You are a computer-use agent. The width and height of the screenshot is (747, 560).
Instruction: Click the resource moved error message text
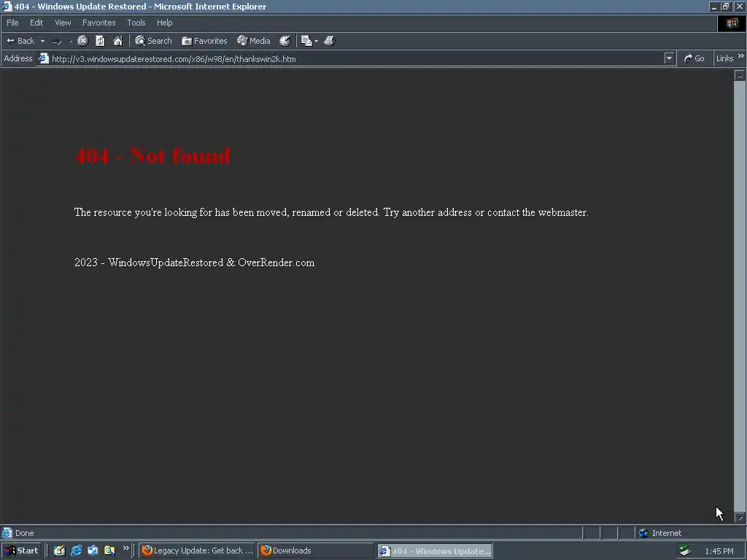pyautogui.click(x=332, y=212)
